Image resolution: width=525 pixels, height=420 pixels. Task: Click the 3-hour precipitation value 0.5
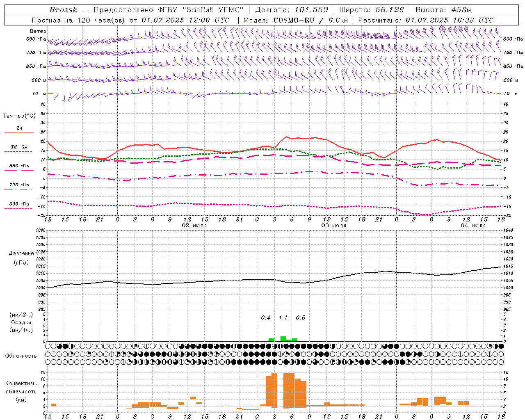coord(301,318)
